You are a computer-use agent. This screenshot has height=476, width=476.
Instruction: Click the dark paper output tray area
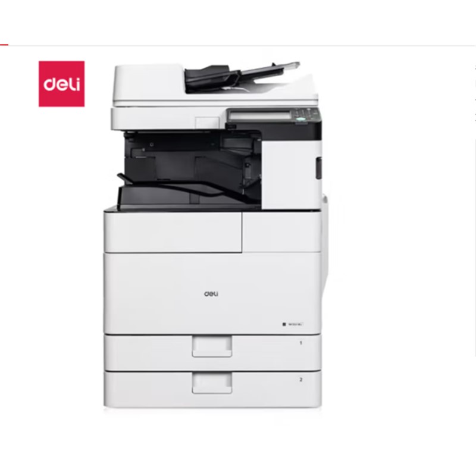tap(190, 170)
